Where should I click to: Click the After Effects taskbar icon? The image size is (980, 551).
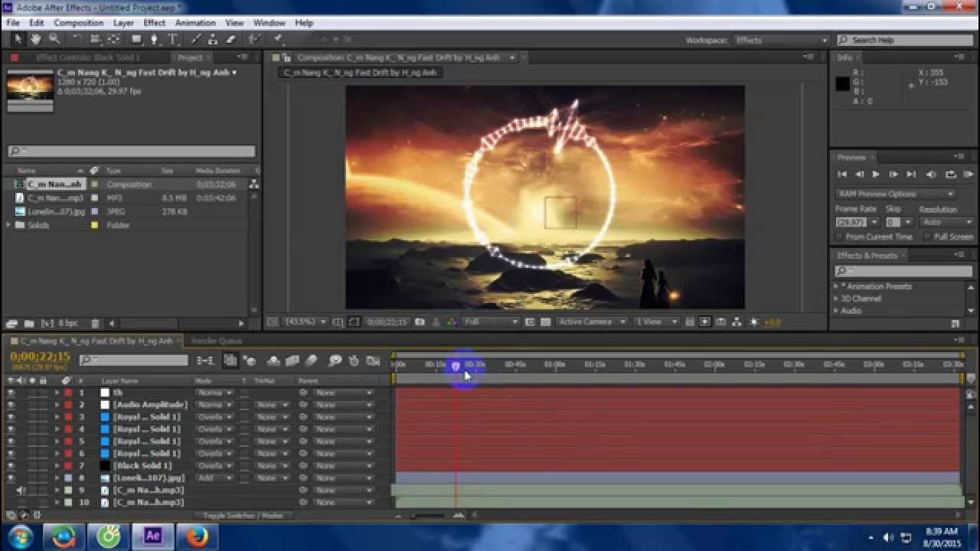(x=153, y=536)
